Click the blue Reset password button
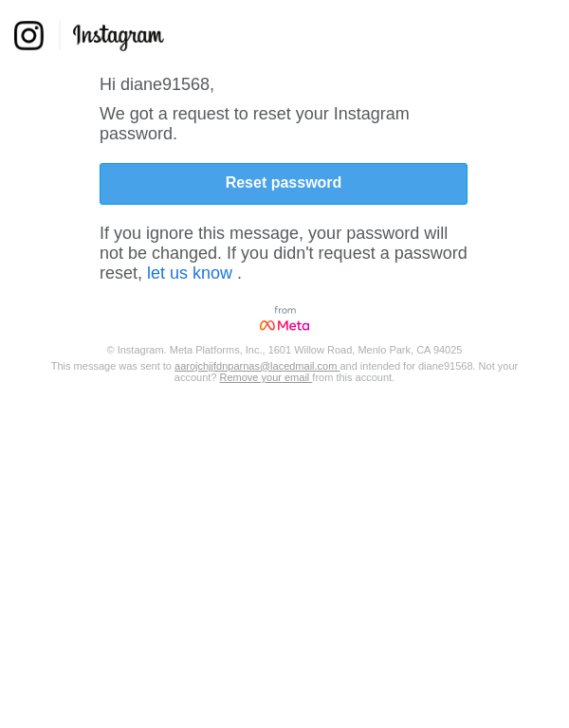This screenshot has height=728, width=569. tap(284, 183)
